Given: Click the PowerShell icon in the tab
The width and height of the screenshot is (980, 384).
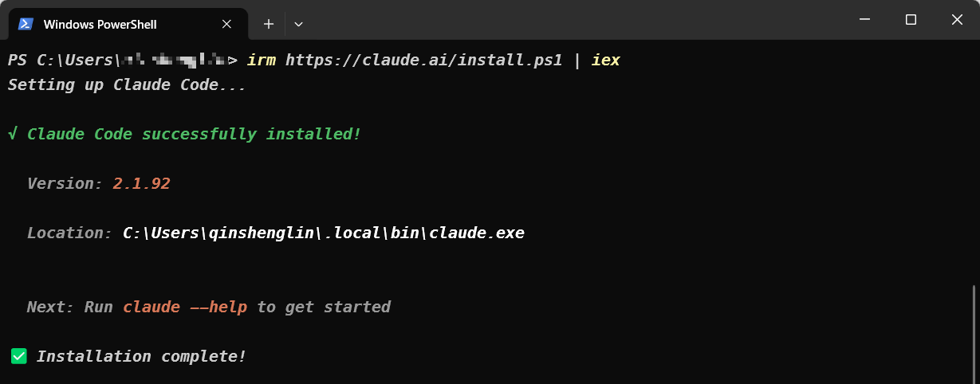Looking at the screenshot, I should (26, 24).
